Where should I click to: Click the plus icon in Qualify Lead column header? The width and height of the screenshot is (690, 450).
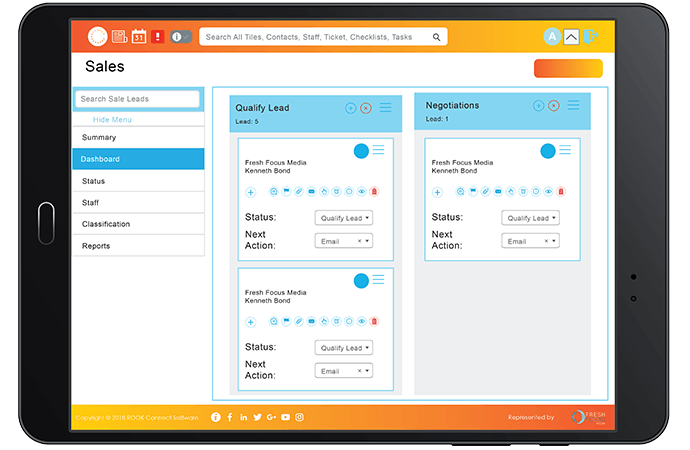point(350,107)
